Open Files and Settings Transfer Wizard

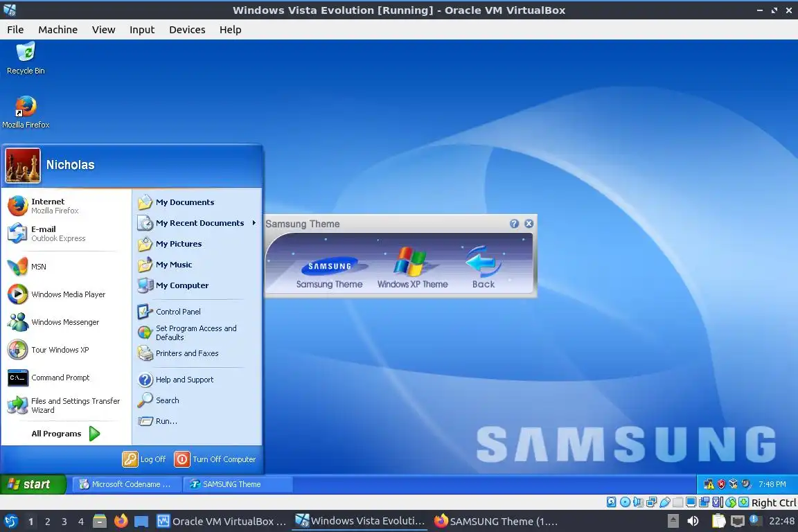coord(66,405)
